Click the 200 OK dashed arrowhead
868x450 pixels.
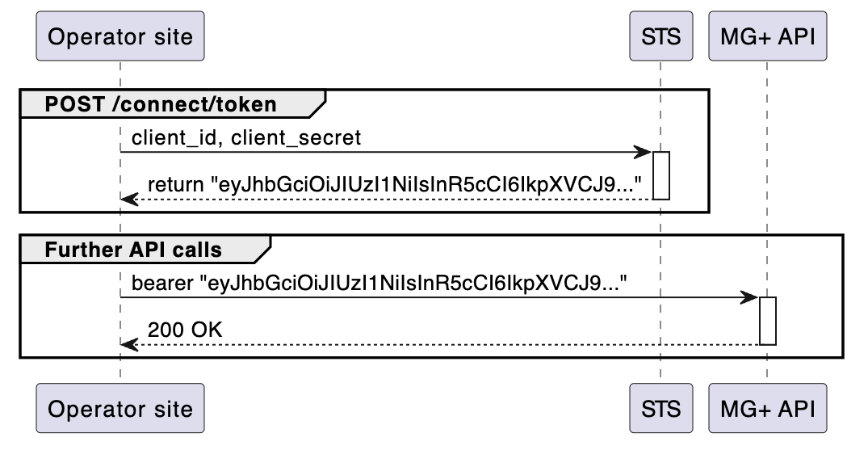pos(129,344)
